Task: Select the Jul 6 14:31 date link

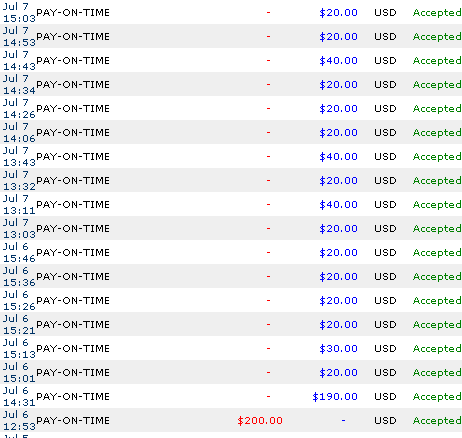Action: click(x=19, y=396)
